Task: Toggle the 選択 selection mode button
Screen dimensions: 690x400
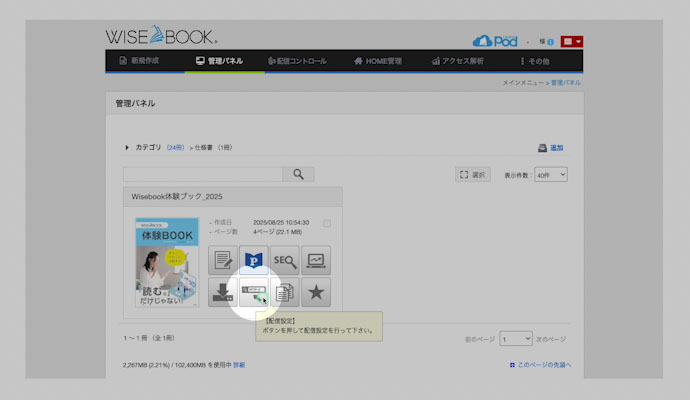Action: click(x=473, y=174)
